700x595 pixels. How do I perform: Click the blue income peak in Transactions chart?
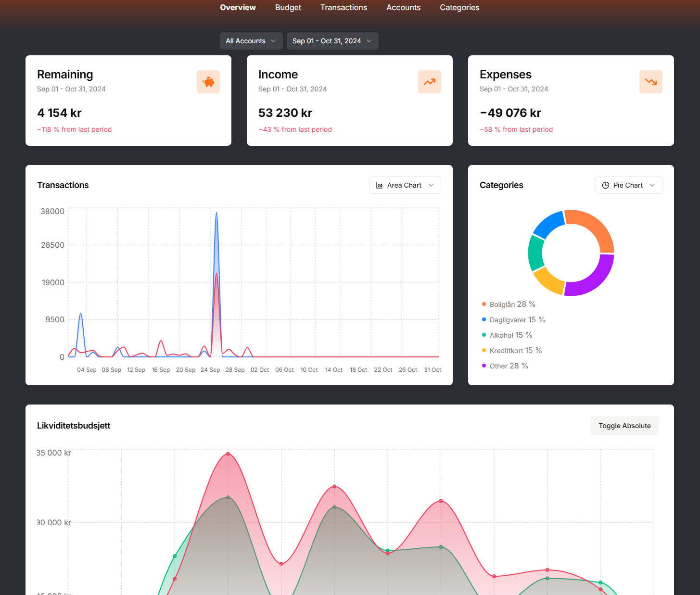point(216,213)
